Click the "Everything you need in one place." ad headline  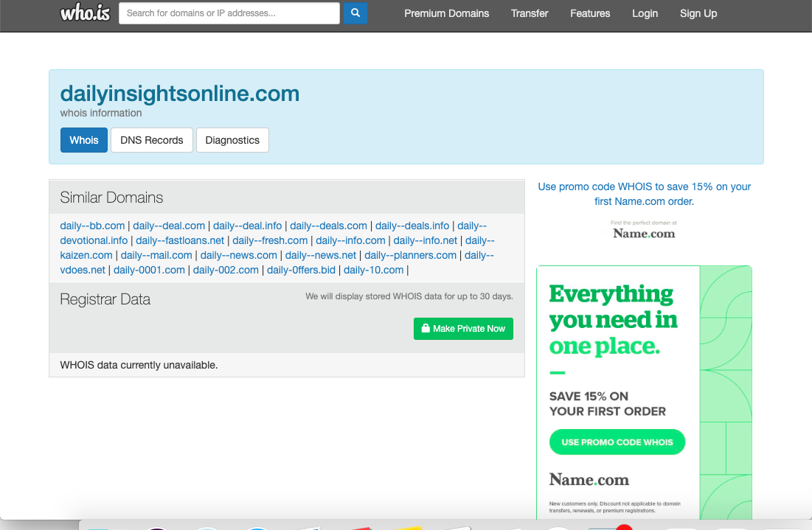pyautogui.click(x=613, y=320)
